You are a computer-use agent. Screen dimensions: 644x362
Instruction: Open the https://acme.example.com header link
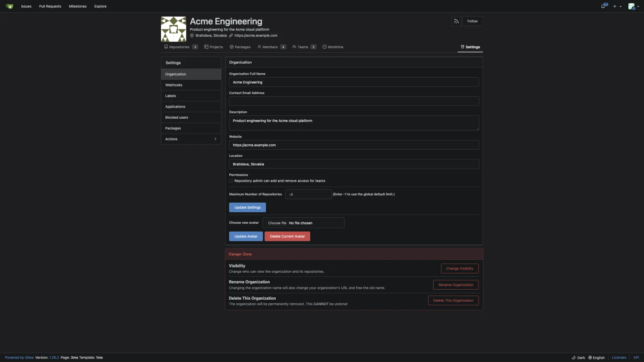pyautogui.click(x=256, y=36)
